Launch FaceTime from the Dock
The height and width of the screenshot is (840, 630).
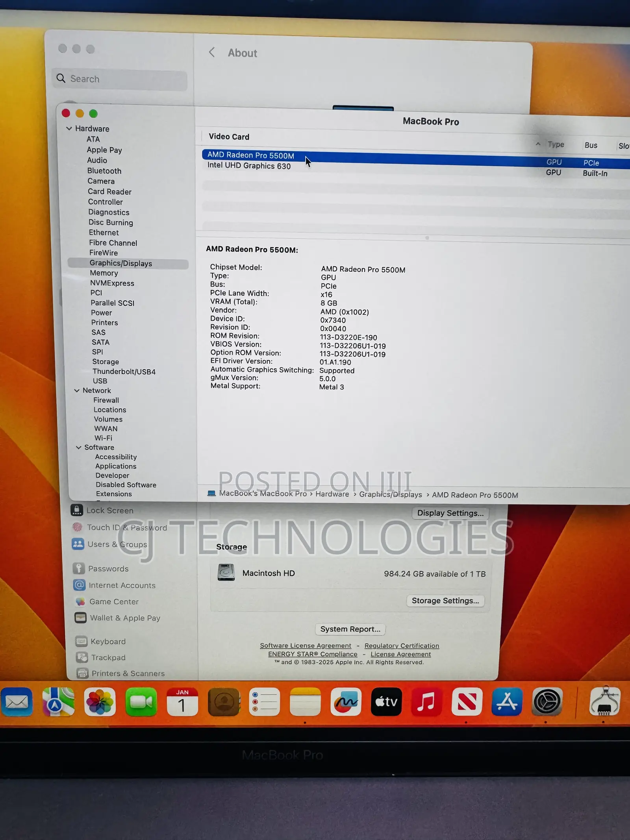pyautogui.click(x=141, y=702)
